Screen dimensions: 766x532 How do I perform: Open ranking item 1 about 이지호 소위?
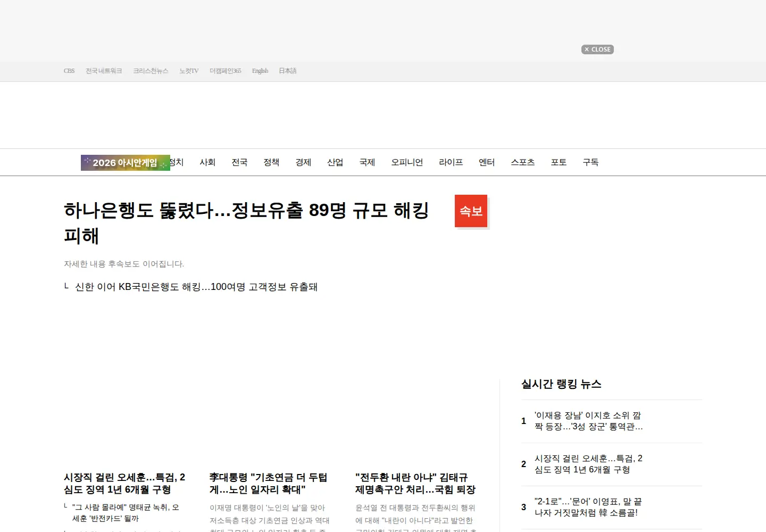589,421
